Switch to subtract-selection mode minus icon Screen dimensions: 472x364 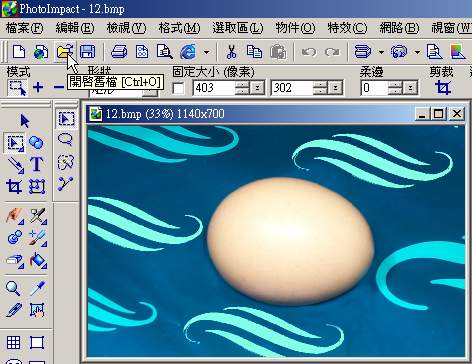pyautogui.click(x=59, y=87)
